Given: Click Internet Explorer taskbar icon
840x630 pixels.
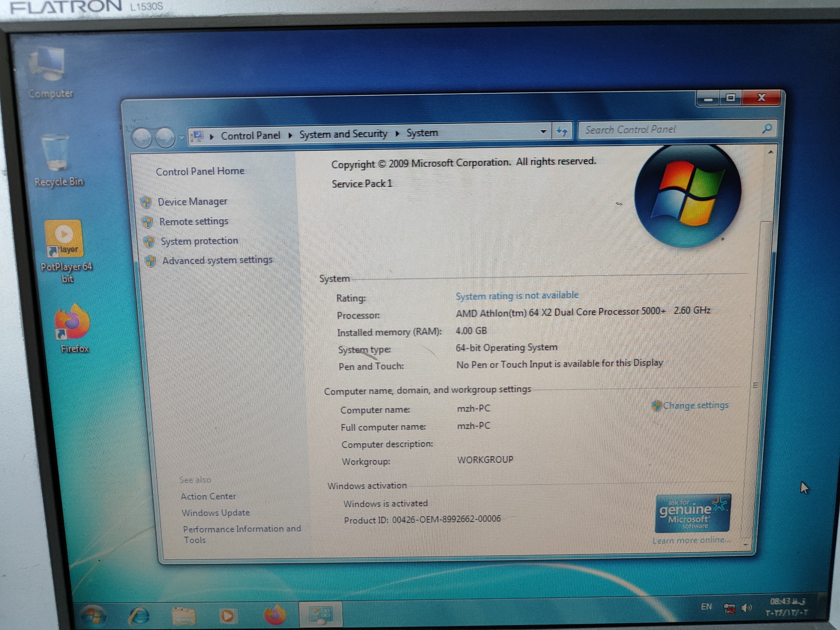Looking at the screenshot, I should click(x=139, y=615).
